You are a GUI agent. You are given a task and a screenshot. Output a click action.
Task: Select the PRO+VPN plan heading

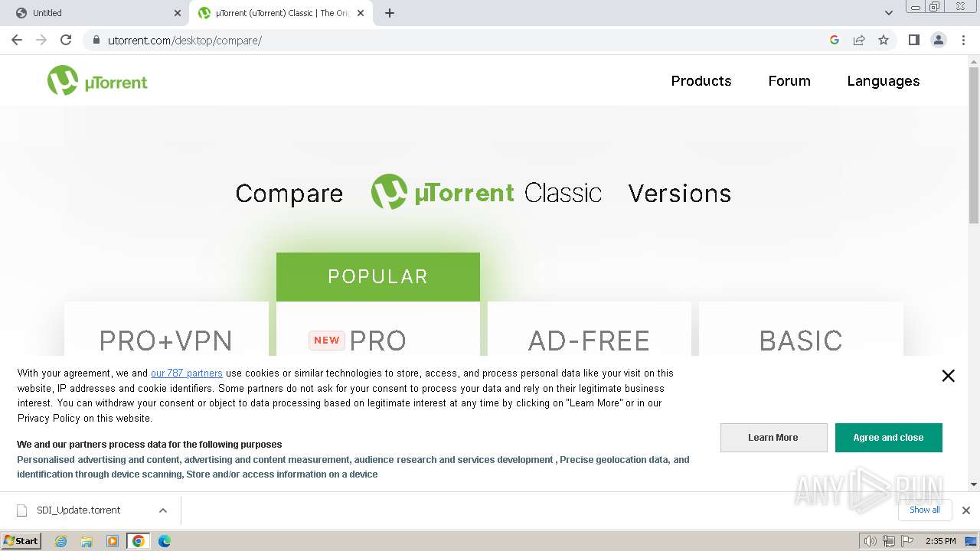166,341
